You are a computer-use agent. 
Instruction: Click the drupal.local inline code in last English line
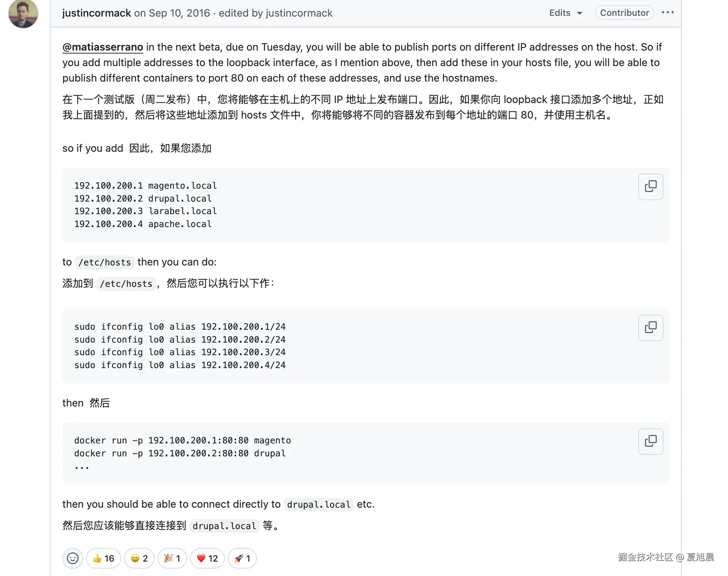pyautogui.click(x=318, y=505)
